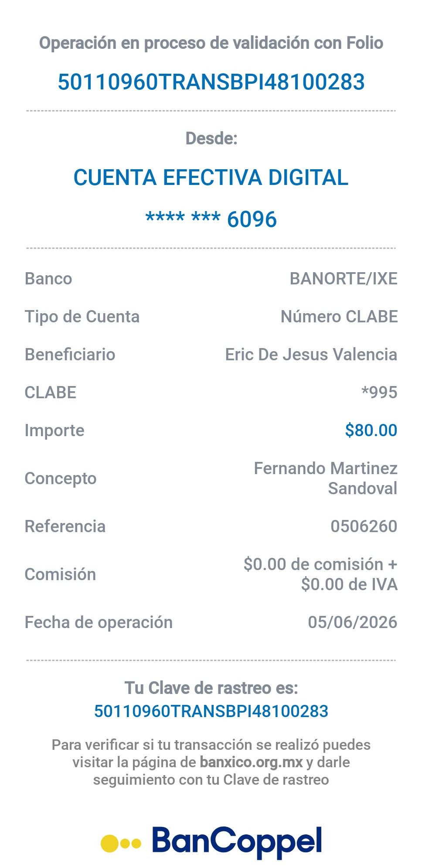Click the operation date 05/06/2026

353,622
